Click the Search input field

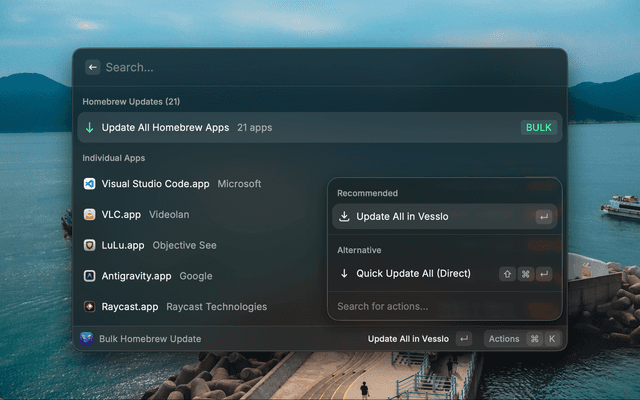click(320, 67)
